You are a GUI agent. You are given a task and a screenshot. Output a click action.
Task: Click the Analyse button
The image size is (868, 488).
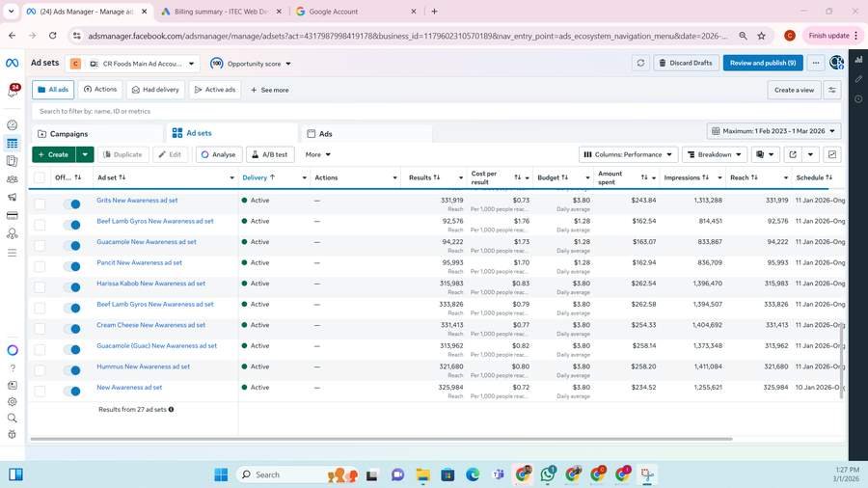tap(219, 154)
